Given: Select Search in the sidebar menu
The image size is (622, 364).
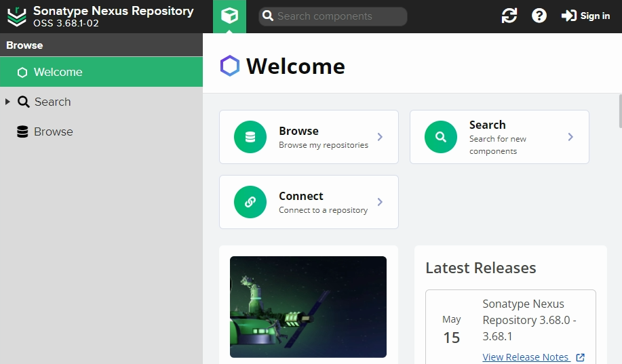Looking at the screenshot, I should (x=101, y=102).
